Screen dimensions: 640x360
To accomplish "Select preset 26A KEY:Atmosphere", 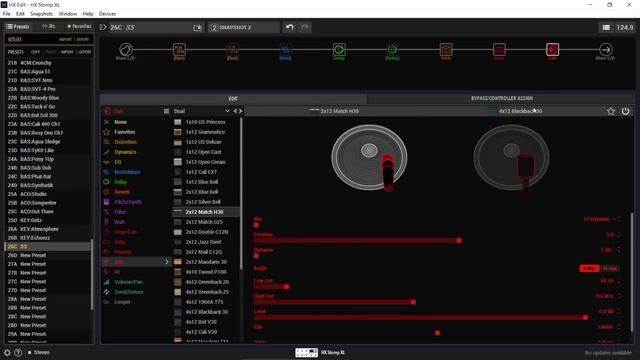I will click(48, 229).
